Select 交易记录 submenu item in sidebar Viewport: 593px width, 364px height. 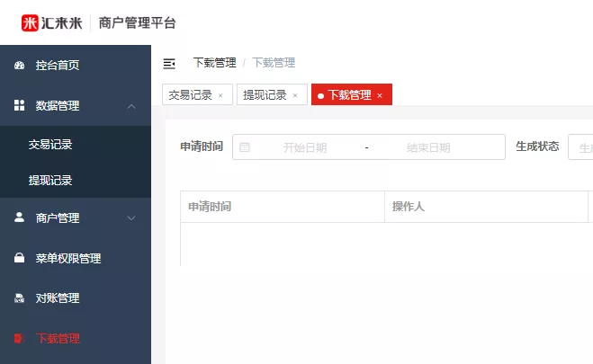point(50,144)
